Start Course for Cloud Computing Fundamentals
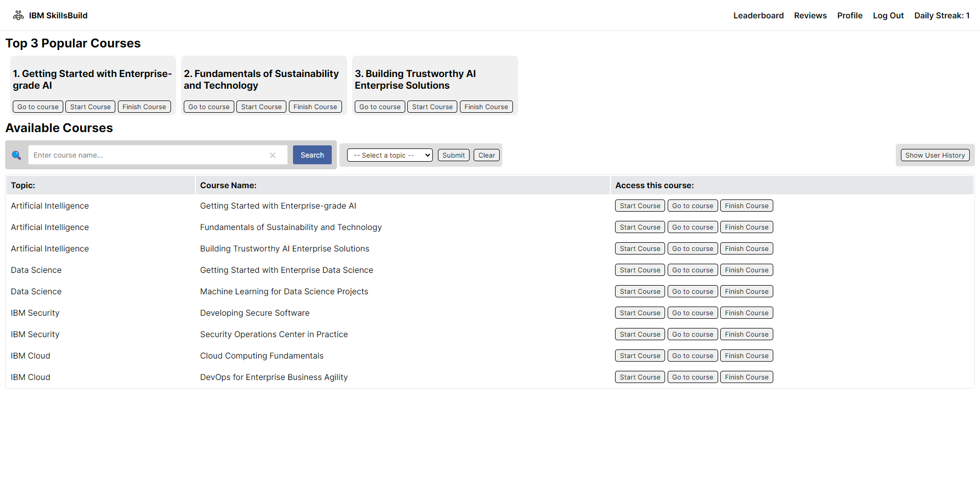This screenshot has height=482, width=980. [x=640, y=356]
